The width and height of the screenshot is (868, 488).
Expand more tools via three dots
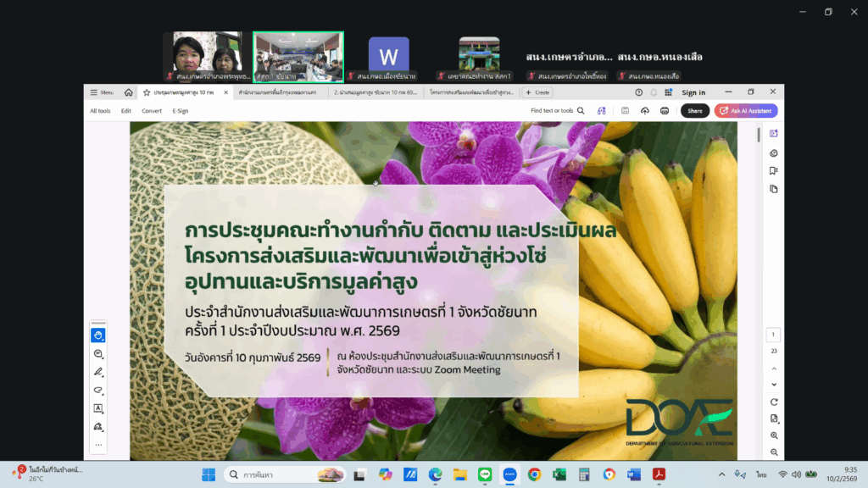pyautogui.click(x=98, y=445)
